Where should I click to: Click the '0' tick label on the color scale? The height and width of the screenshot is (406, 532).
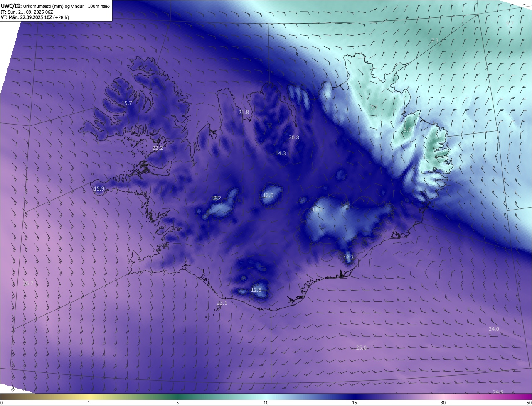[x=1, y=403]
